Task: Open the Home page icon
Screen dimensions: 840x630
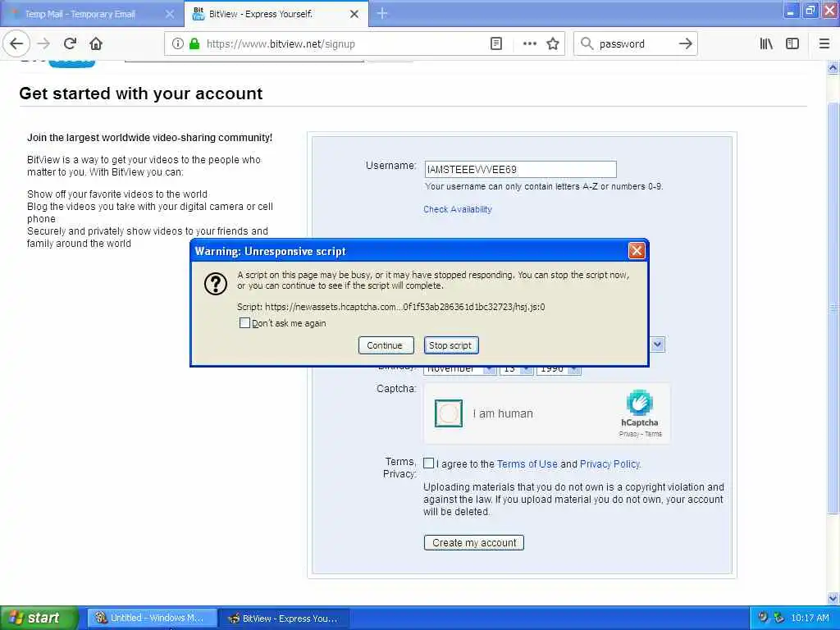Action: click(96, 43)
